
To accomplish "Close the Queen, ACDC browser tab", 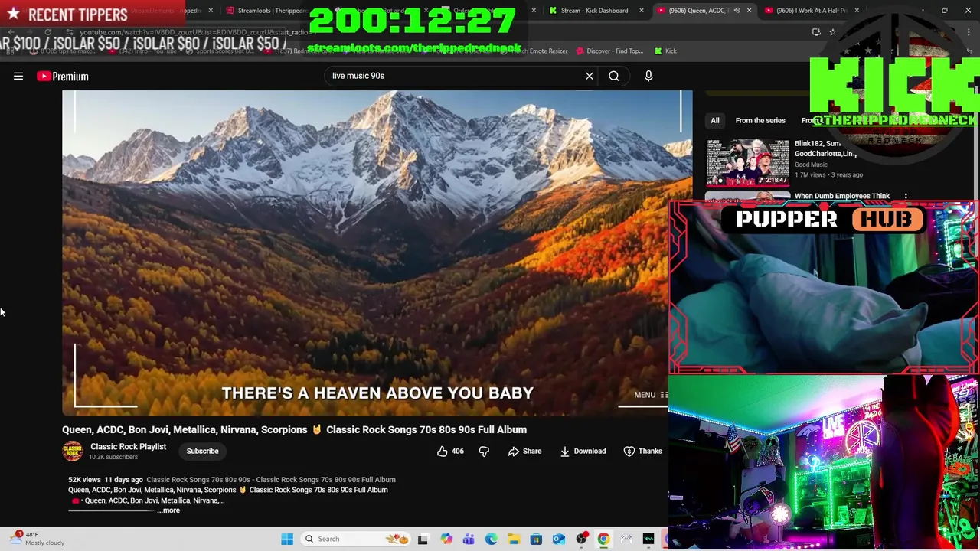I will pos(749,11).
